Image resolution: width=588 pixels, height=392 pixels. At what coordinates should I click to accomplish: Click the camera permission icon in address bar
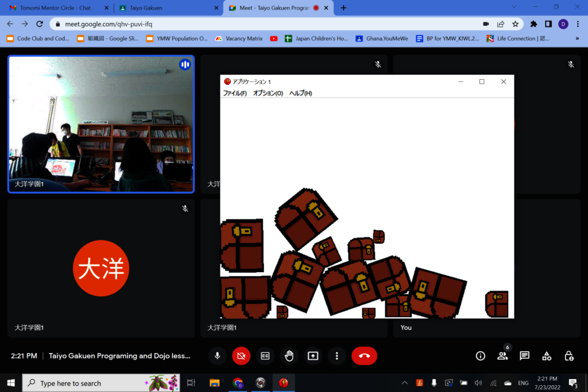tap(486, 24)
